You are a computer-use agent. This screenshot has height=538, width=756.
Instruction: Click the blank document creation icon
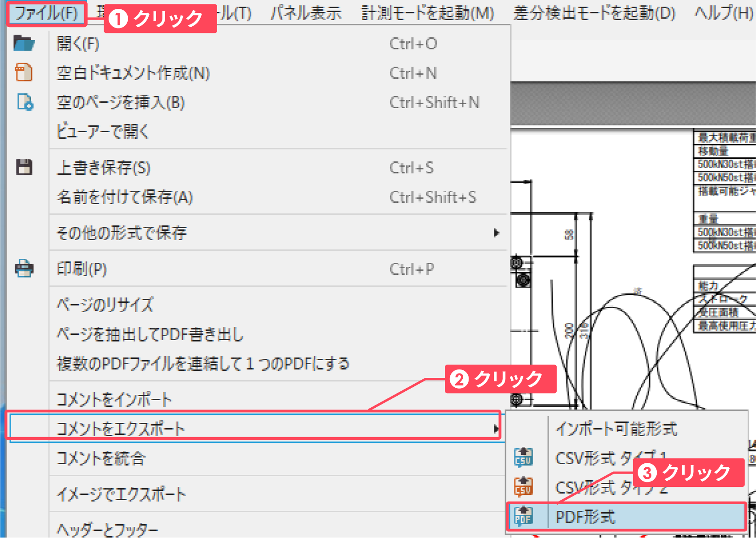[x=24, y=72]
